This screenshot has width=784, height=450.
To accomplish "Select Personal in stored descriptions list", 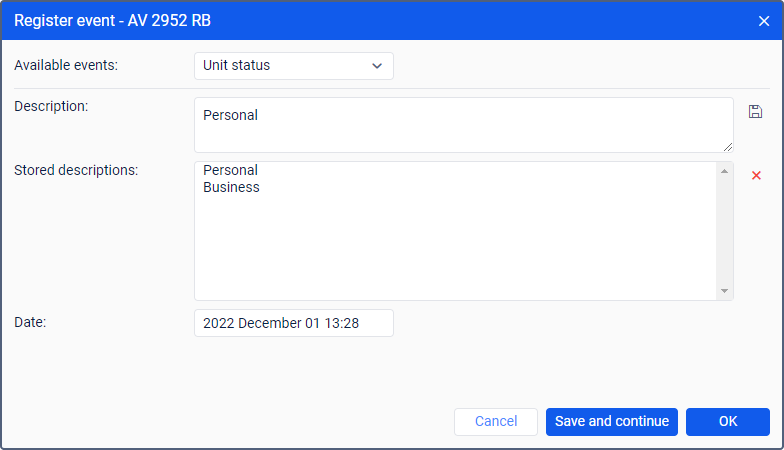I will point(230,171).
